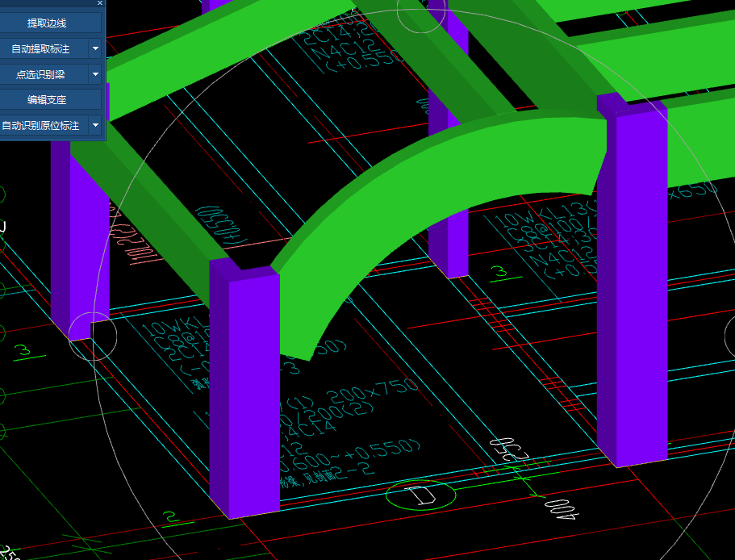Screen dimensions: 735x560
Task: Close the beam recognition tool panel
Action: tap(100, 2)
